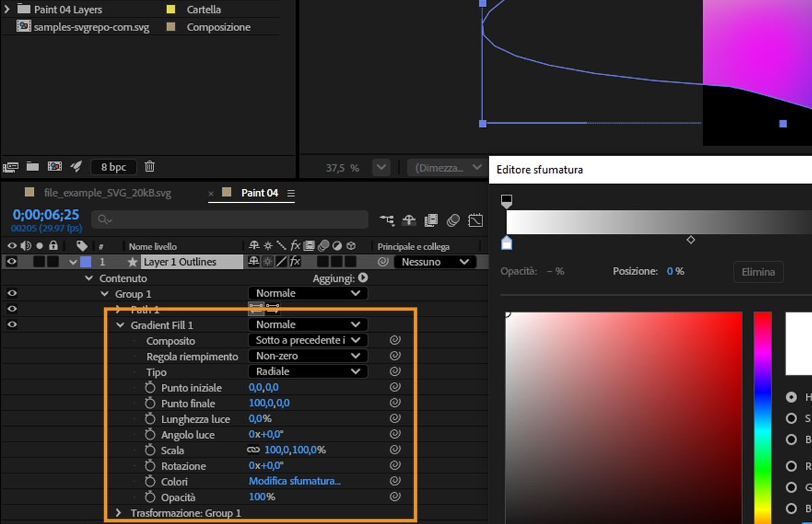Click the label color square of layer 1
The width and height of the screenshot is (812, 524).
[x=85, y=262]
